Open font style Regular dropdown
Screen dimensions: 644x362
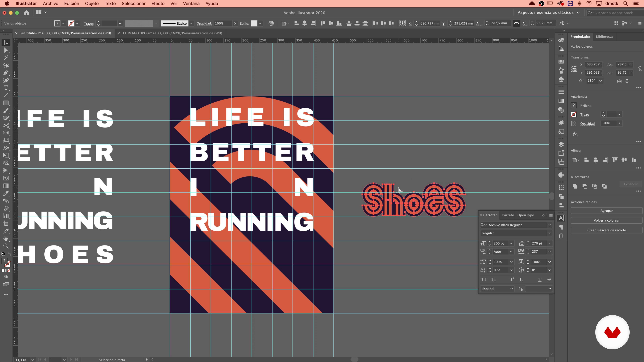point(550,233)
